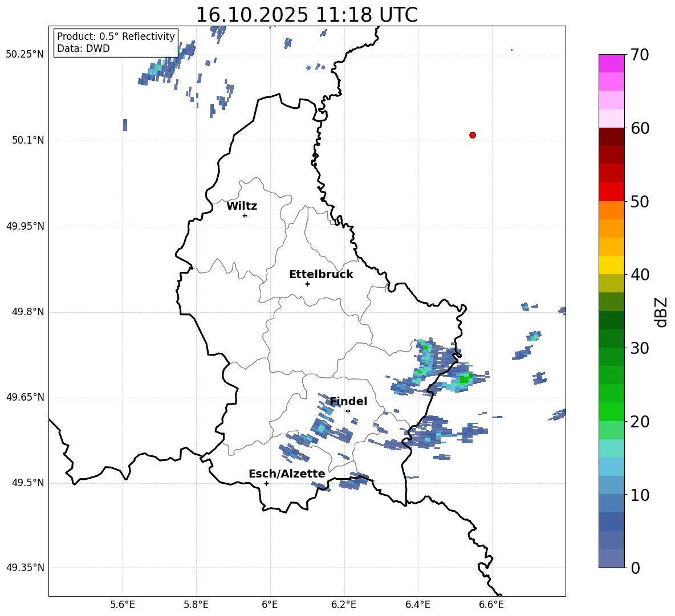Click the 70 tick label on colorbar
The height and width of the screenshot is (616, 675).
coord(640,55)
